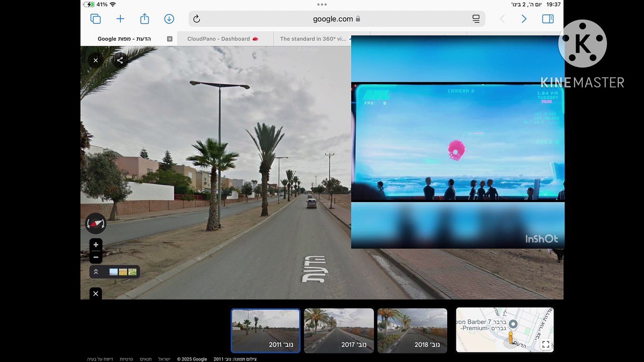Open the privacy (פרטיות) link
The width and height of the screenshot is (644, 362).
pyautogui.click(x=126, y=359)
